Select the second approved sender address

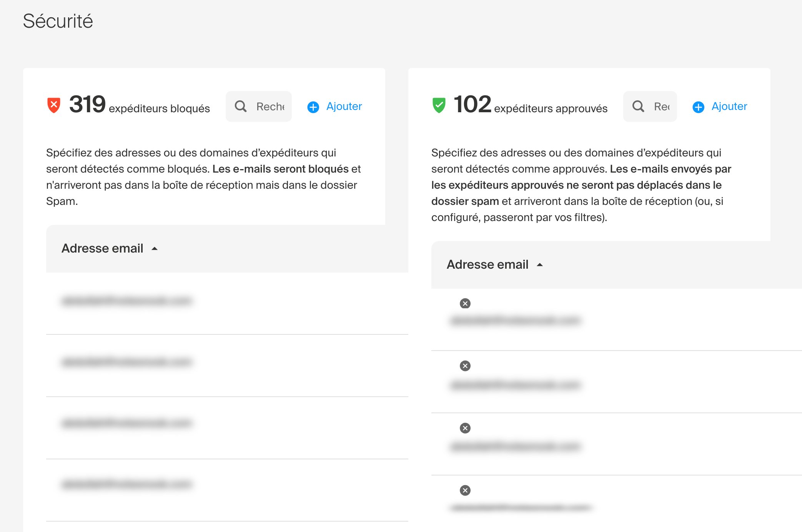click(x=515, y=385)
